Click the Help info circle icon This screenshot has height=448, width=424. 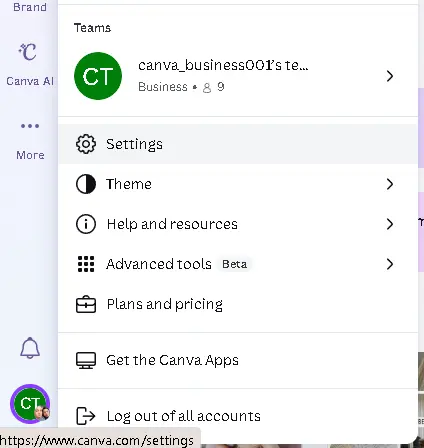tap(86, 224)
